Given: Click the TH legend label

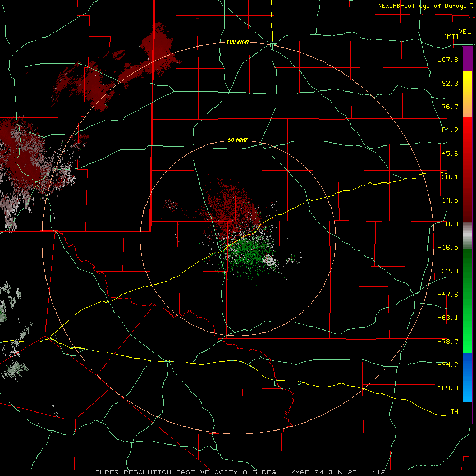Looking at the screenshot, I should 454,412.
